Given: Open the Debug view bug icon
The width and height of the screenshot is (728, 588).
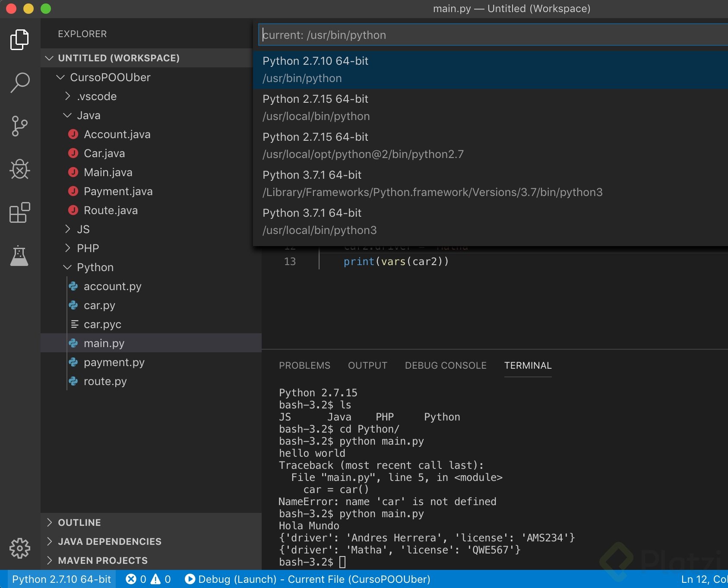Looking at the screenshot, I should (x=19, y=169).
